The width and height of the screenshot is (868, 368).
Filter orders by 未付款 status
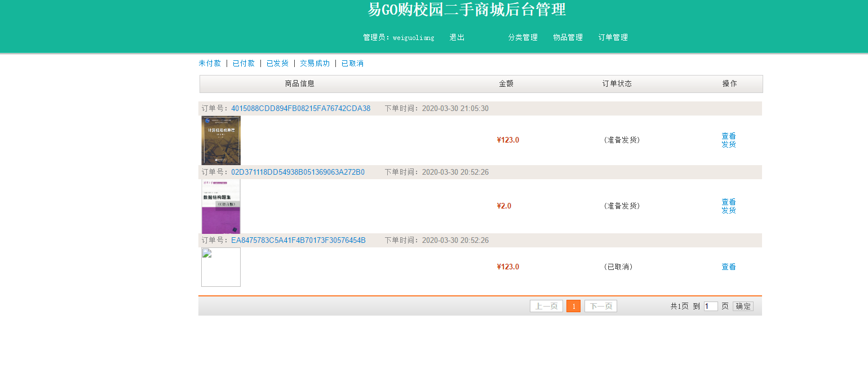pyautogui.click(x=210, y=64)
